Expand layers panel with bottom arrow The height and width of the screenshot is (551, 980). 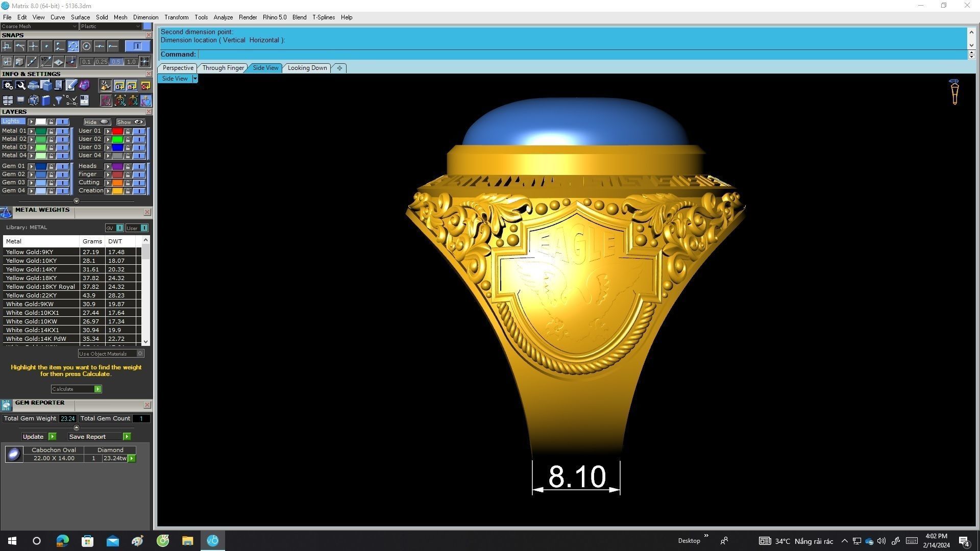click(76, 201)
